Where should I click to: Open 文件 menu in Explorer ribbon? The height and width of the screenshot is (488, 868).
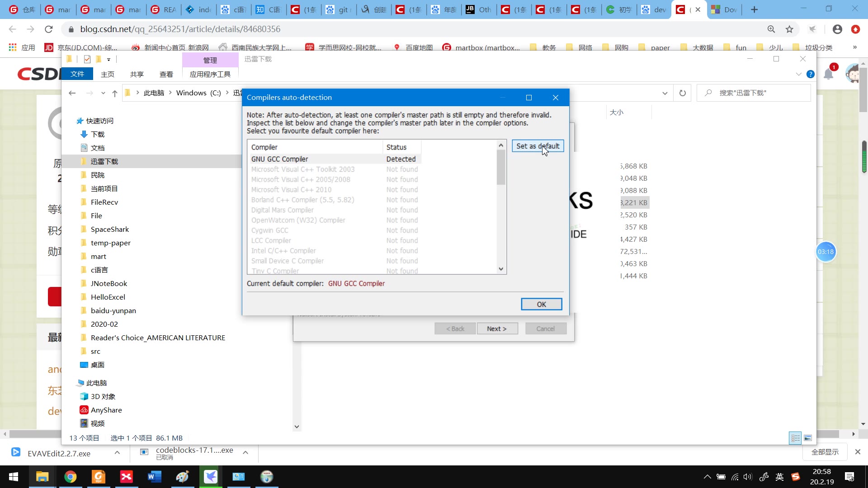click(77, 74)
